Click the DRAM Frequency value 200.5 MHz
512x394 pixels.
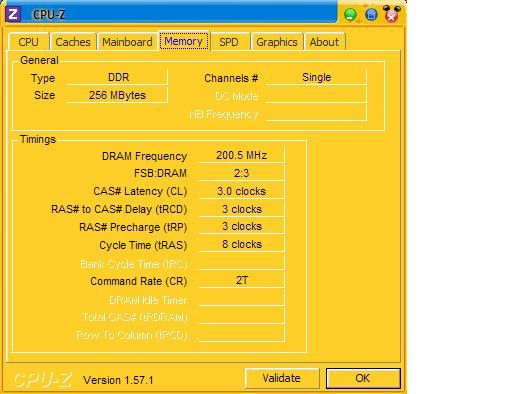pos(242,155)
